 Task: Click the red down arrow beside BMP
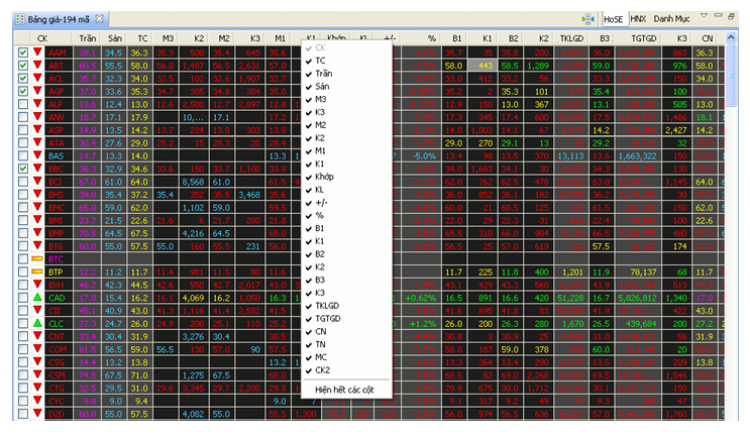(37, 232)
